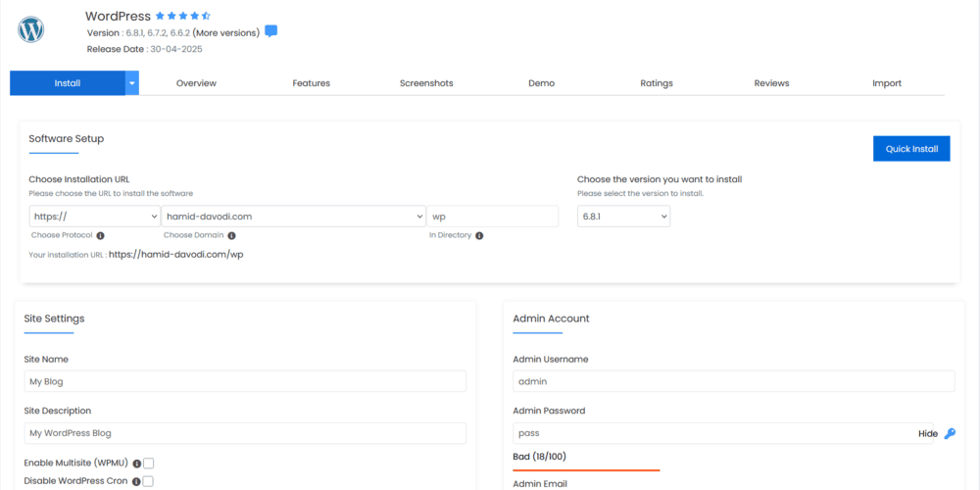The width and height of the screenshot is (980, 490).
Task: Open the blue comment bubble beside versions
Action: [270, 31]
